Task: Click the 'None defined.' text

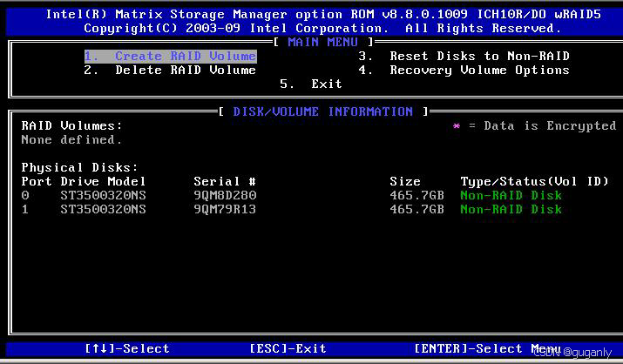Action: point(71,139)
